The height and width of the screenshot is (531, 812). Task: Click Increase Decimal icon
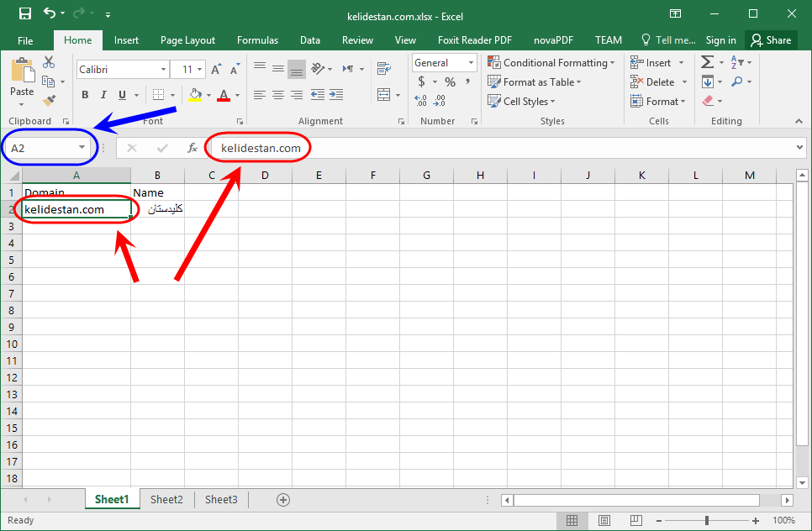(x=421, y=101)
